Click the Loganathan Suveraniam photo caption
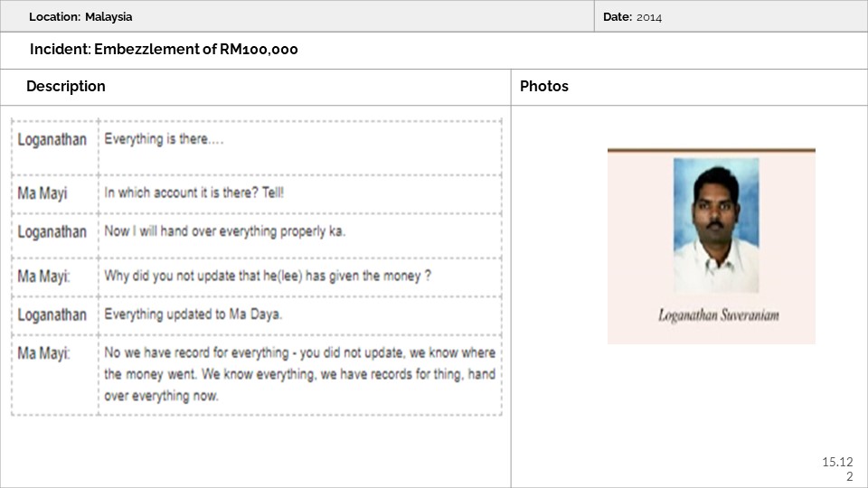Viewport: 868px width, 488px height. 718,315
